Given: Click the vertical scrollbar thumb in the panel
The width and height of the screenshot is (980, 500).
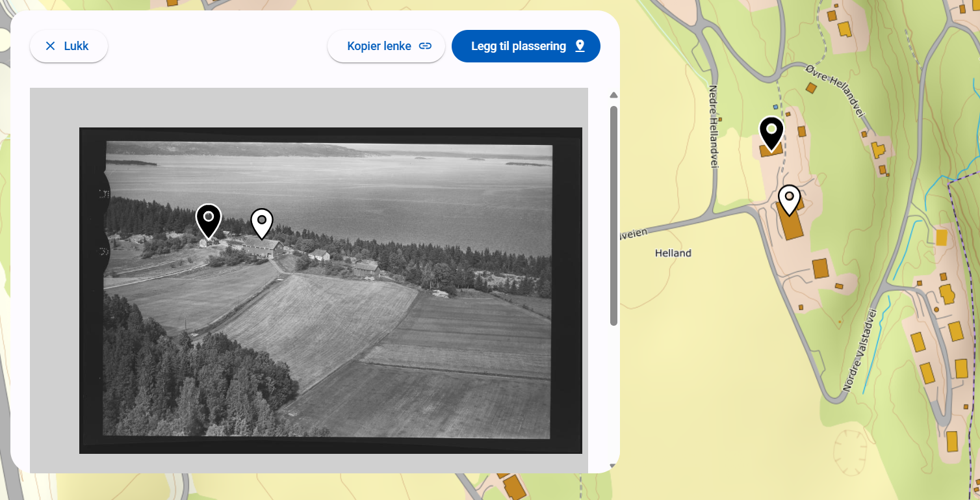Looking at the screenshot, I should 613,215.
